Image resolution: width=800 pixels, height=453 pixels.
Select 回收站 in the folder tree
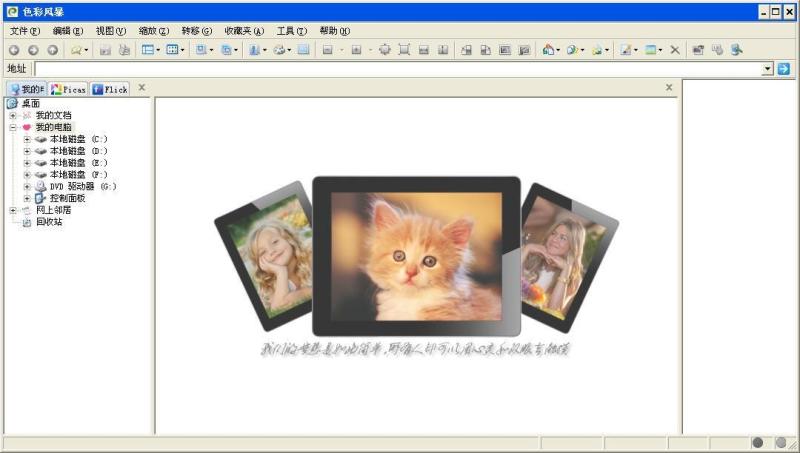[x=47, y=222]
